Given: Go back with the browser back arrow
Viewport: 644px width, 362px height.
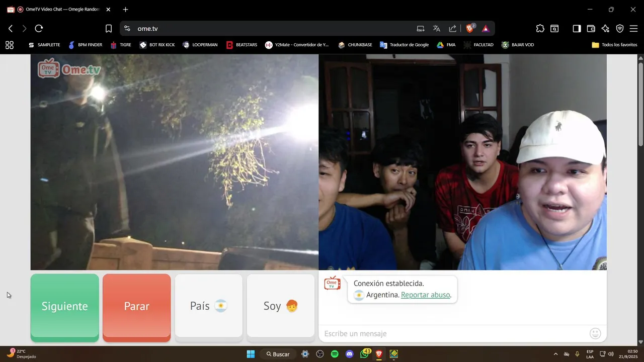Looking at the screenshot, I should point(11,29).
